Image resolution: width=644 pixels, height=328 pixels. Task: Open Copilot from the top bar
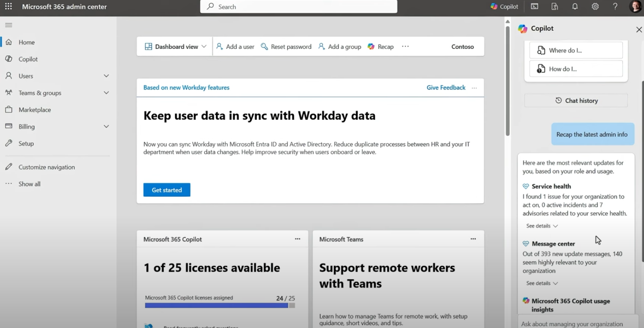point(504,7)
